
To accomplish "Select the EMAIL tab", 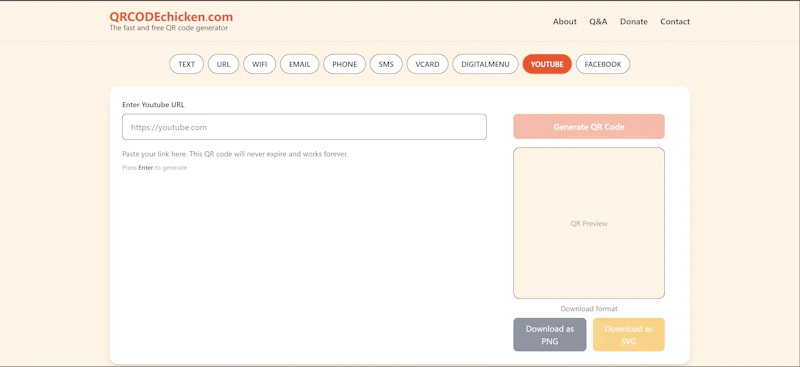I will [x=299, y=64].
